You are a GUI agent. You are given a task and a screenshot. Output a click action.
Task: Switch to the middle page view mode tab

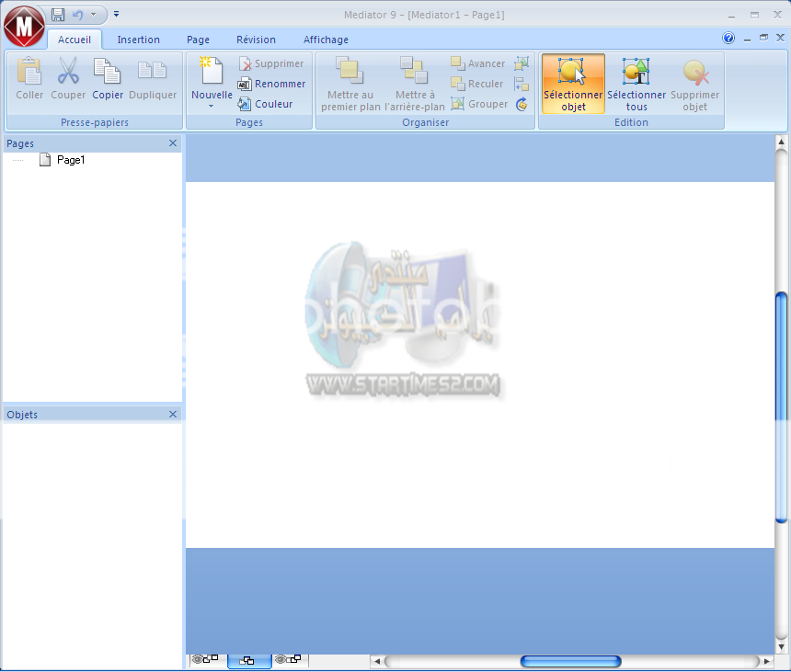pos(249,659)
